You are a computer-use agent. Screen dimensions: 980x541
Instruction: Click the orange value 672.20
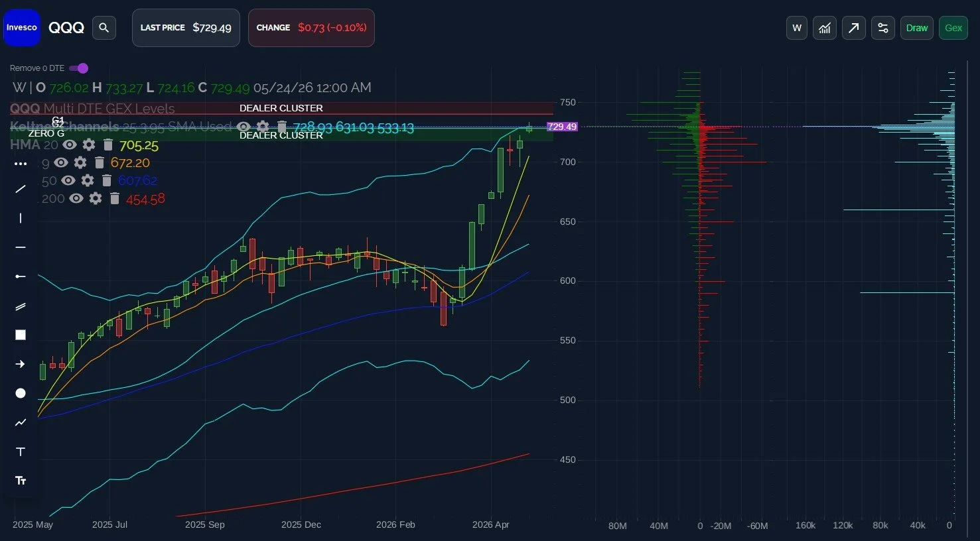pyautogui.click(x=130, y=163)
